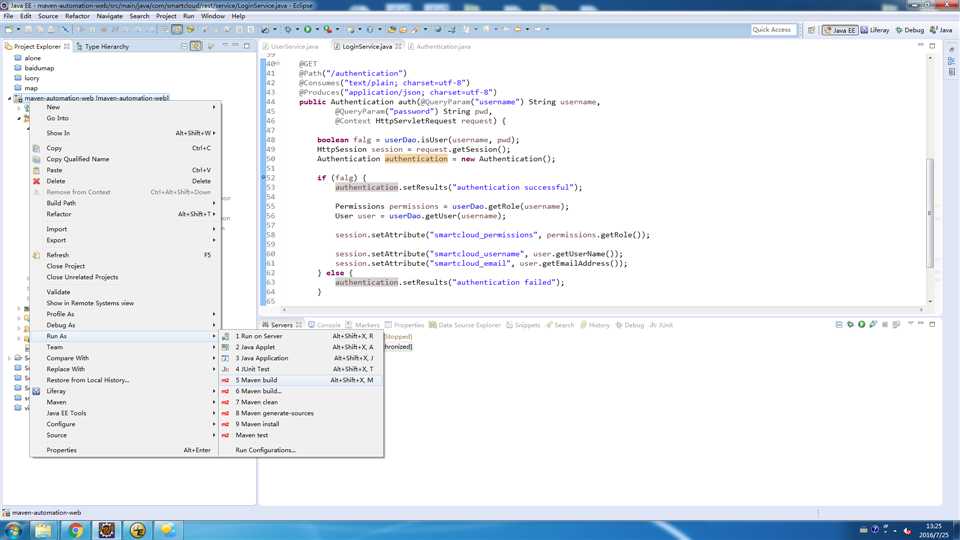
Task: Switch to the LoginService.java editor tab
Action: (366, 47)
